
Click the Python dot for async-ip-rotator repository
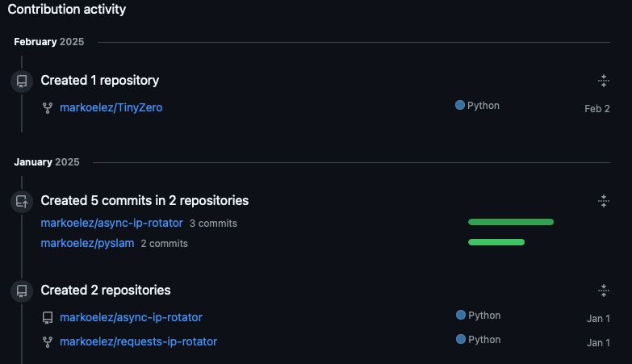point(461,315)
